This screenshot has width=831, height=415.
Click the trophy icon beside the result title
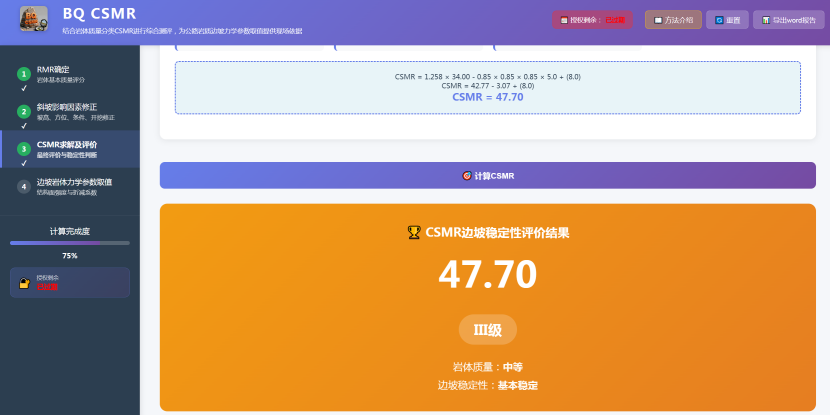click(414, 232)
